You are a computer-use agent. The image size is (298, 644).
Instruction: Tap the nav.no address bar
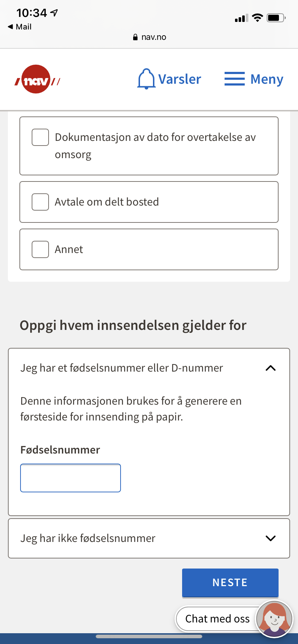pos(149,37)
